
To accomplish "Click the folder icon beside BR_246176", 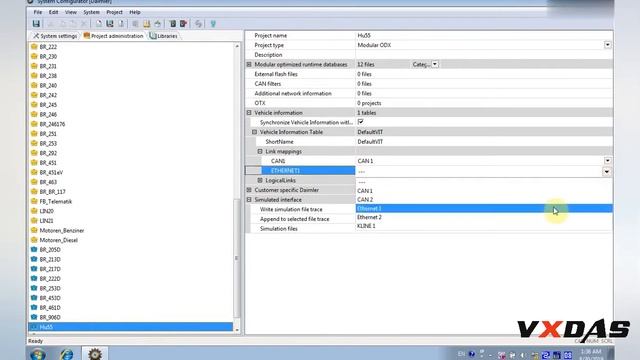I will 34,124.
